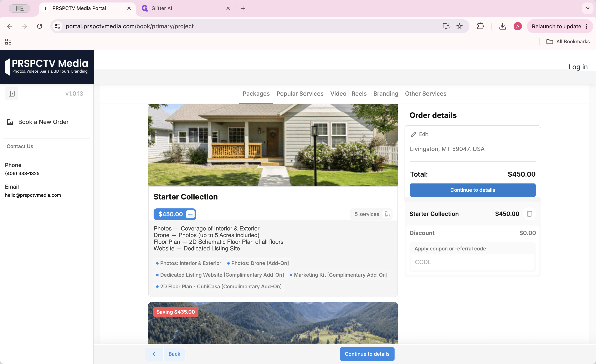
Task: Select the Branding tab
Action: coord(386,94)
